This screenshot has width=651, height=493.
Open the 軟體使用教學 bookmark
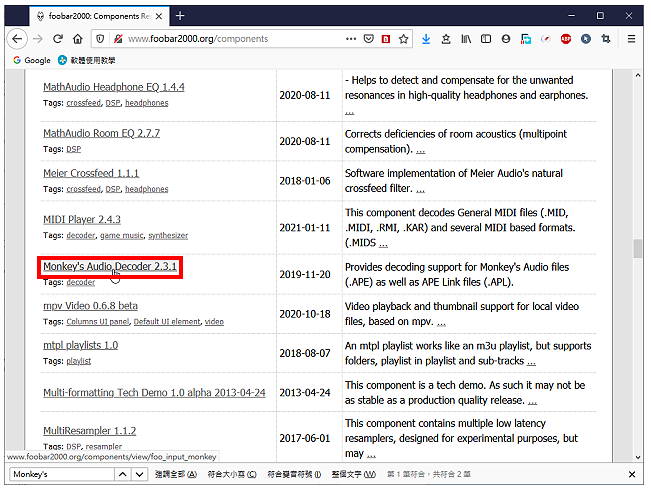coord(87,60)
